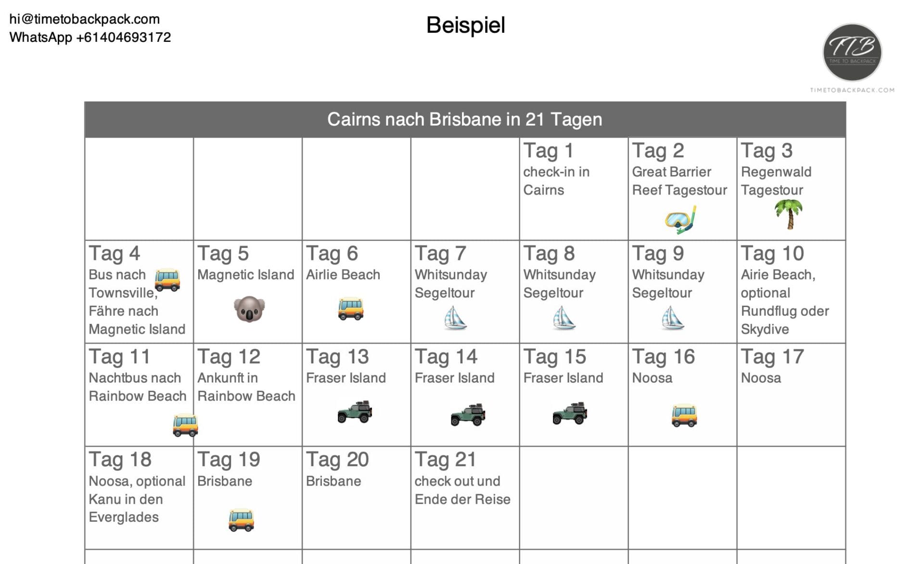Image resolution: width=924 pixels, height=564 pixels.
Task: Click the bus icon in Tag 19
Action: click(x=241, y=520)
